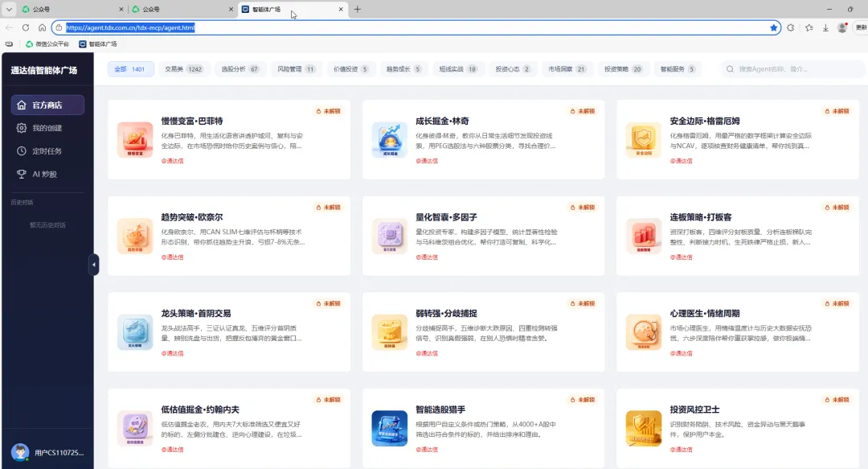Collapse the sidebar with the arrow handle
This screenshot has height=469, width=868.
point(93,265)
